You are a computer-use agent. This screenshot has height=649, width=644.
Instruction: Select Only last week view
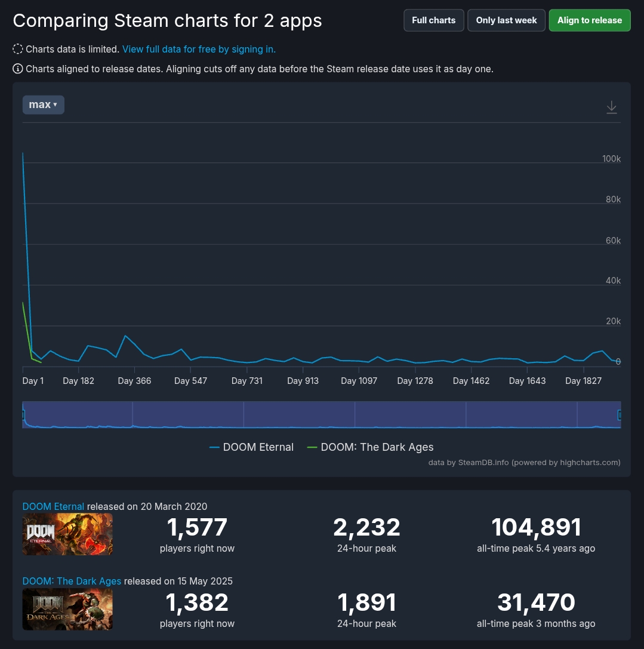(506, 20)
